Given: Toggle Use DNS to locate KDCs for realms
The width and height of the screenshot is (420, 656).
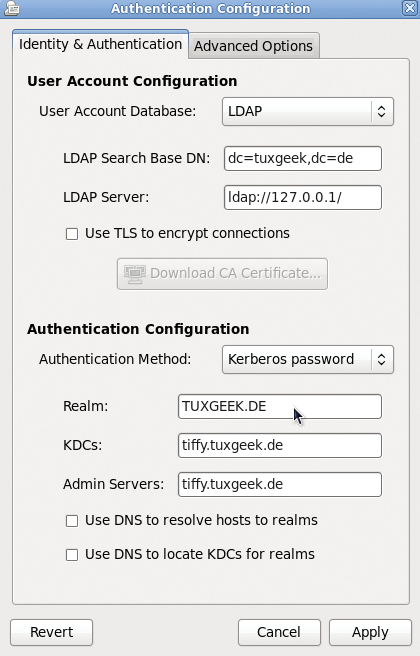Looking at the screenshot, I should (x=72, y=555).
